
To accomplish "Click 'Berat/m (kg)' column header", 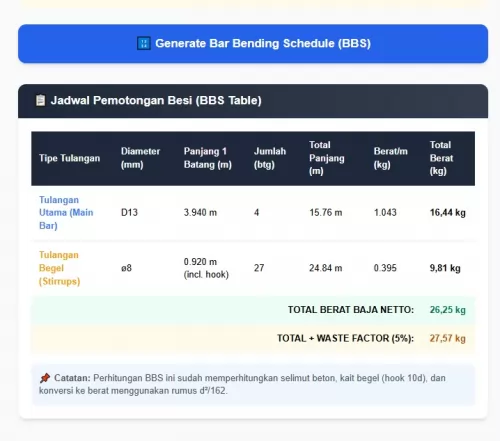I will coord(390,158).
